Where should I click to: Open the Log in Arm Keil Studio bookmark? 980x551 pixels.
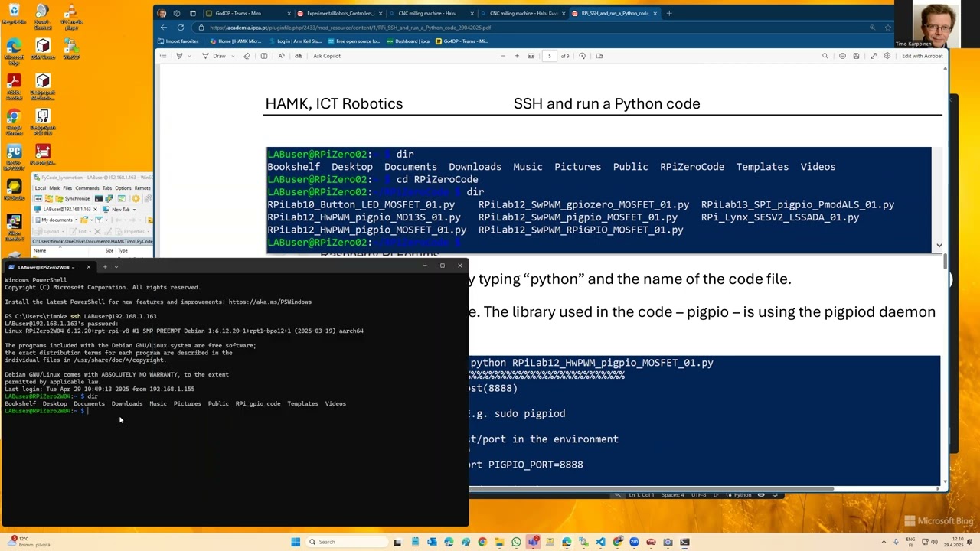[297, 41]
